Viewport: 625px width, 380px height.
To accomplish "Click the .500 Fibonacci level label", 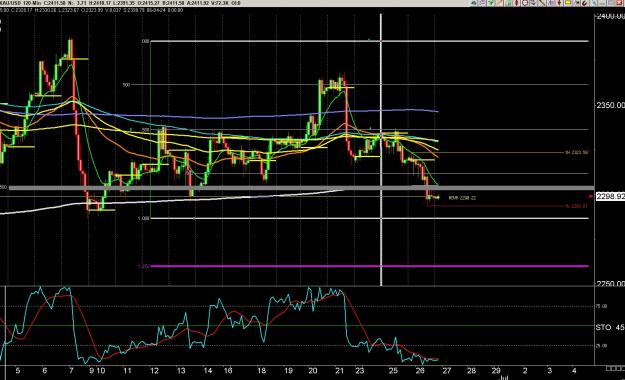I will pyautogui.click(x=126, y=85).
